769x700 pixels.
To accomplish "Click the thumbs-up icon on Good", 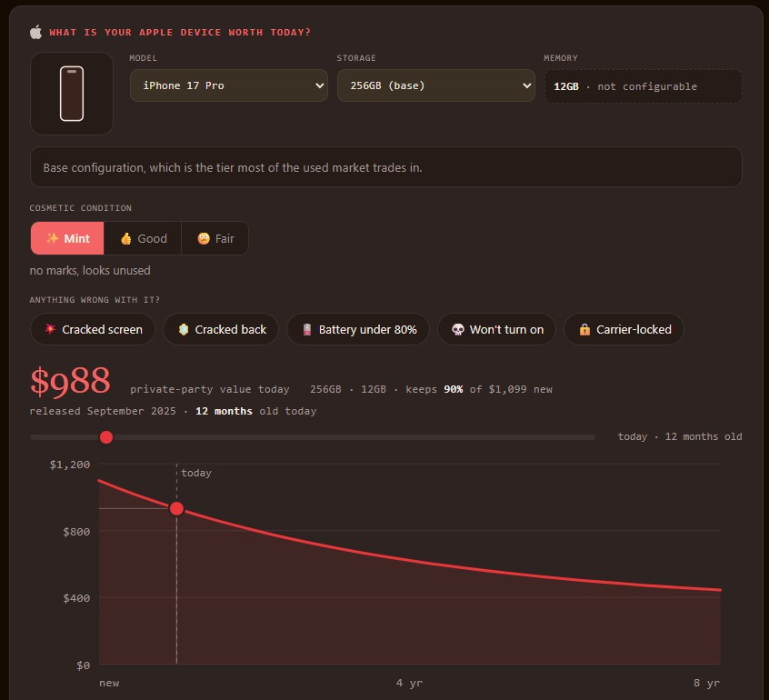I will 126,238.
